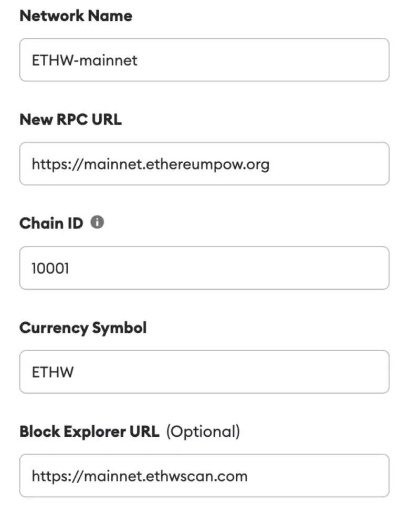Focus the Block Explorer URL input field

pyautogui.click(x=204, y=476)
